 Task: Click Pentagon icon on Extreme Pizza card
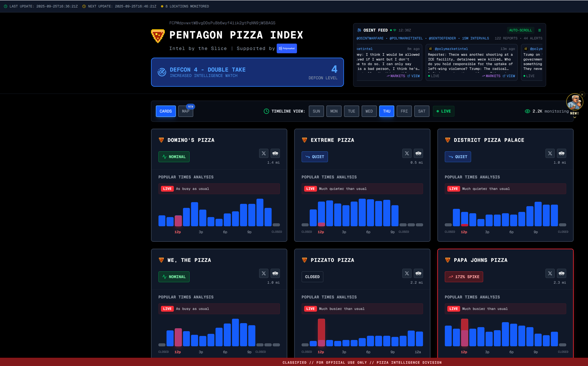(418, 153)
